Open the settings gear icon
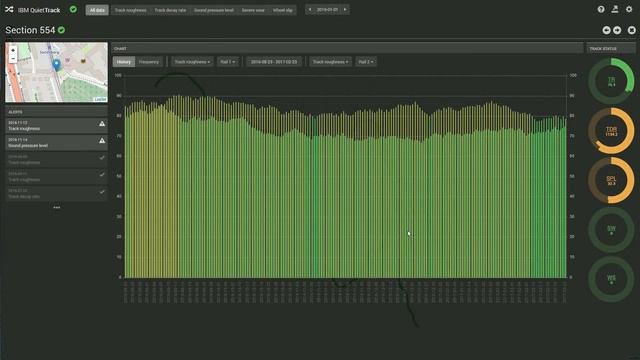Viewport: 640px width, 360px height. click(629, 9)
